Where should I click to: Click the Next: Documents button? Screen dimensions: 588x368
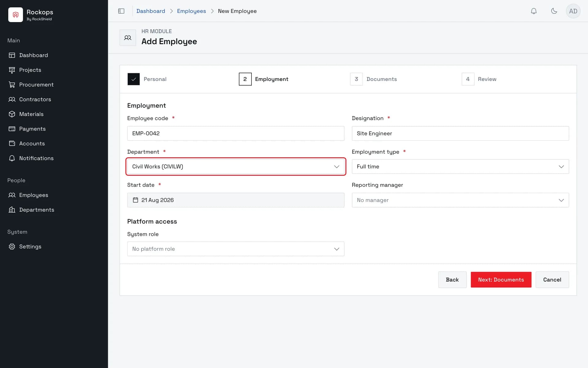coord(501,280)
